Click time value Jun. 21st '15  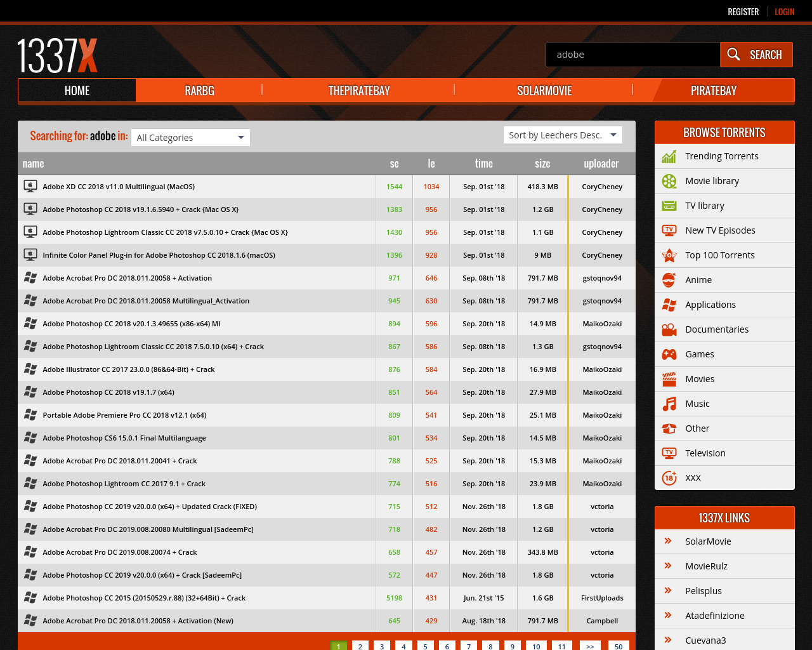(x=484, y=598)
